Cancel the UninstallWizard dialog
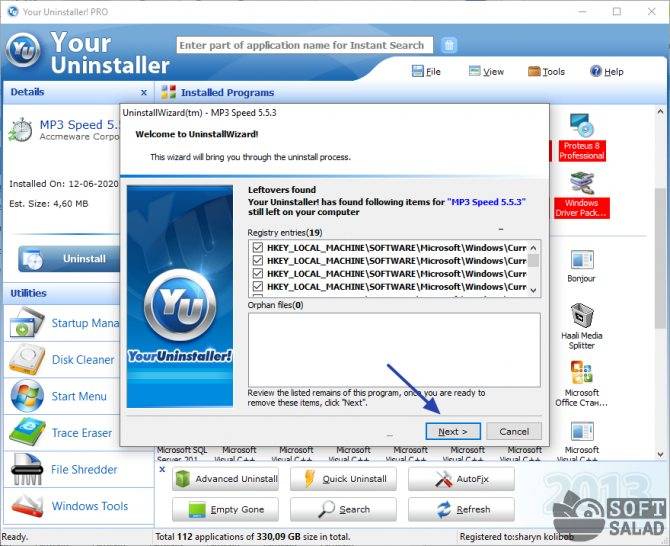Viewport: 670px width, 546px height. pos(514,432)
